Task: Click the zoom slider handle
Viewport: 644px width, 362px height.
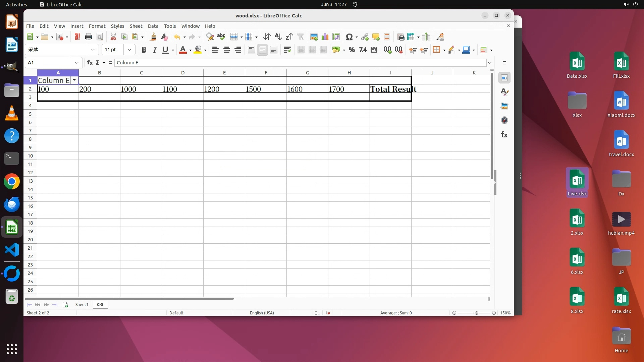Action: [x=476, y=313]
